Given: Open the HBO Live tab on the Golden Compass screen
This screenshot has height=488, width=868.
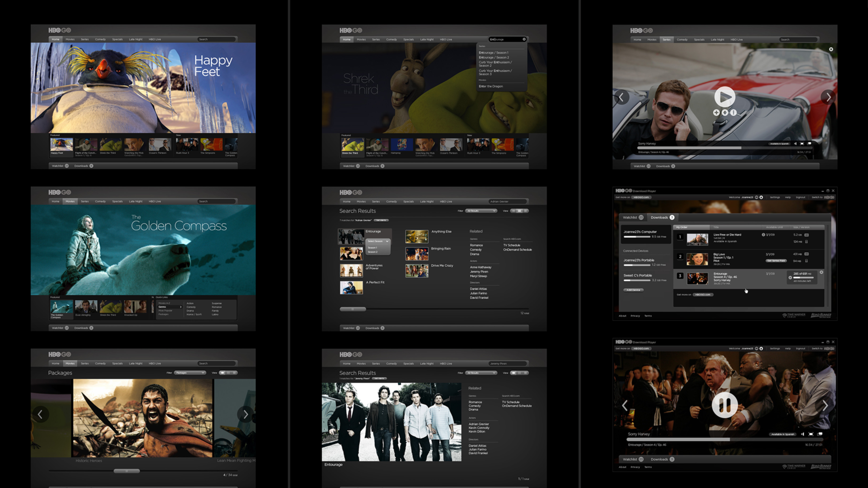Looking at the screenshot, I should pyautogui.click(x=155, y=202).
